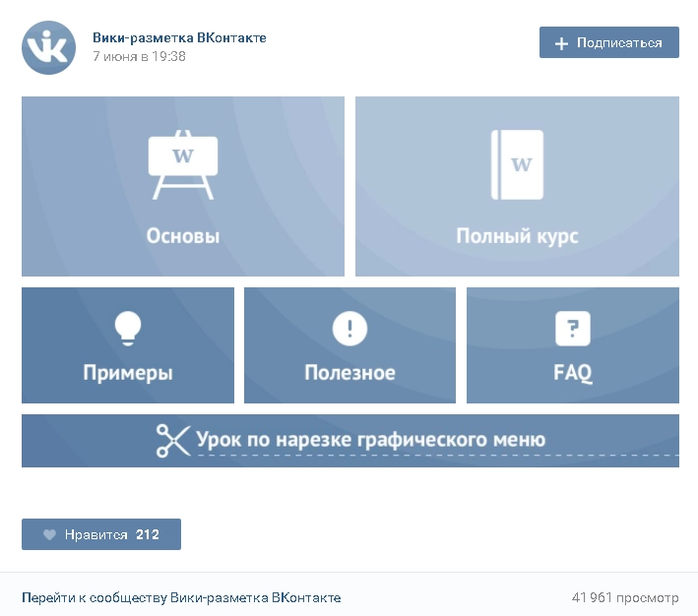Open the Полный курс menu label

517,236
